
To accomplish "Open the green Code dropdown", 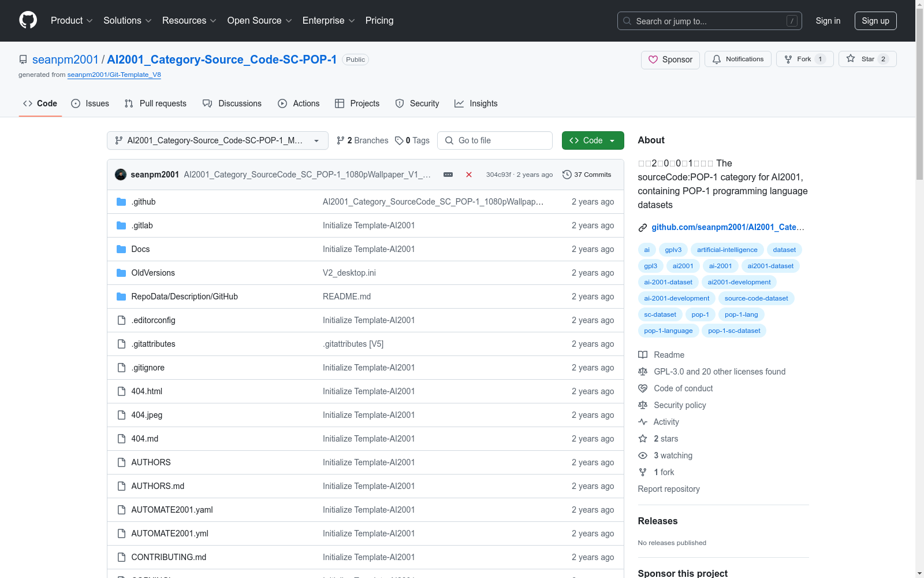I will coord(593,140).
